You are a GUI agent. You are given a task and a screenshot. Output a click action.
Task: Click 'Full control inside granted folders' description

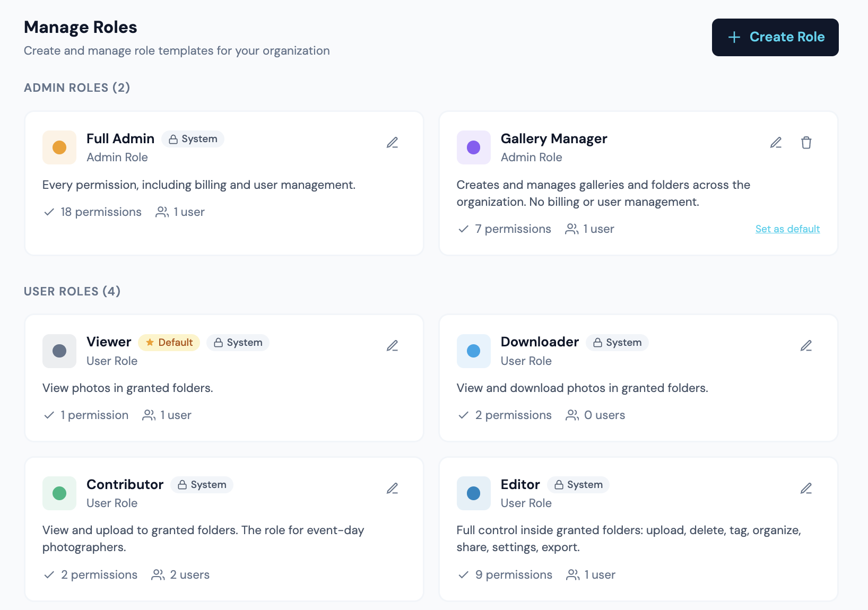click(x=629, y=539)
